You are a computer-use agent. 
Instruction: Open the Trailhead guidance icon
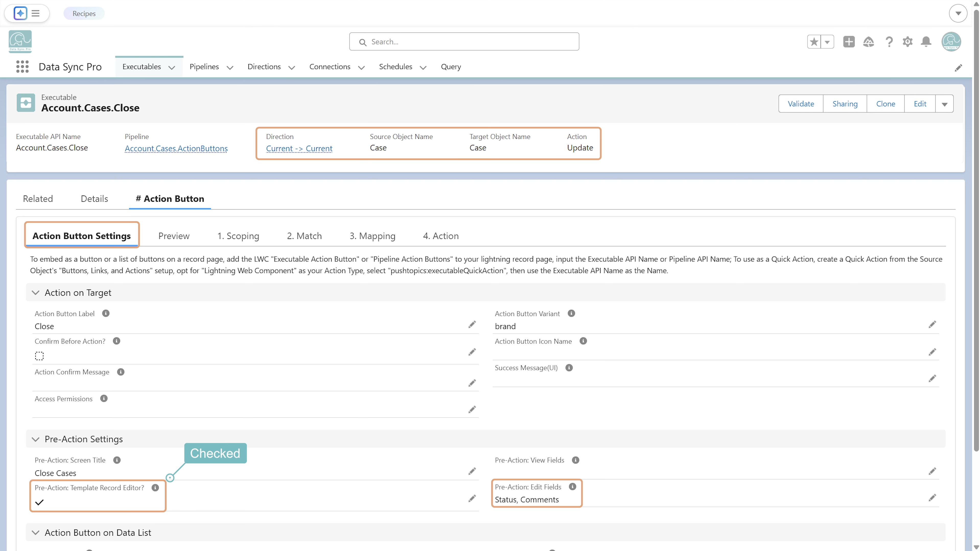point(869,41)
